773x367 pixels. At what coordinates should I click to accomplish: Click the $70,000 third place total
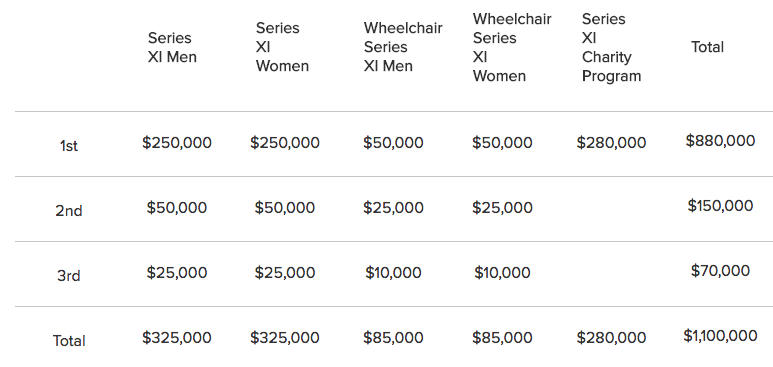click(720, 271)
